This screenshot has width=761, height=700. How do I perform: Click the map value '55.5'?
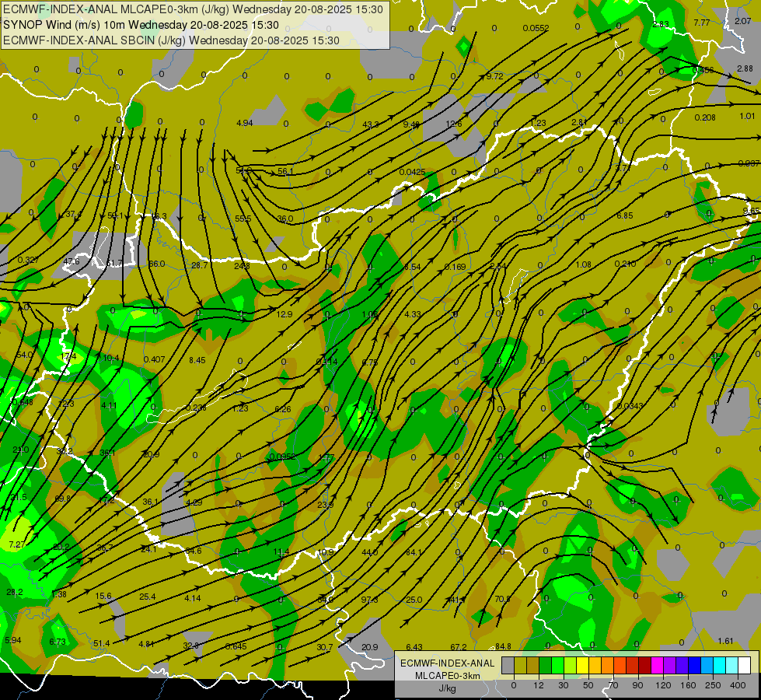pos(243,219)
